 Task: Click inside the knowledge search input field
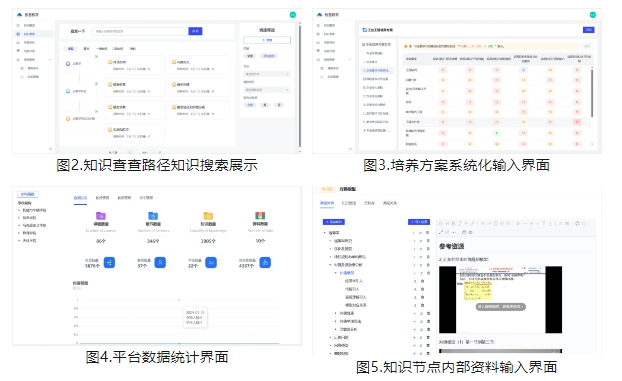(x=140, y=31)
